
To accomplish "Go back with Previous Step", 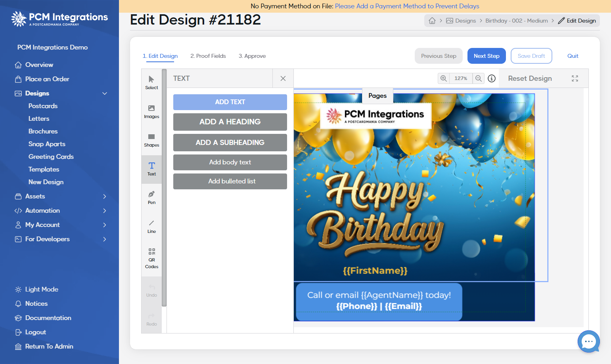I will pyautogui.click(x=439, y=56).
